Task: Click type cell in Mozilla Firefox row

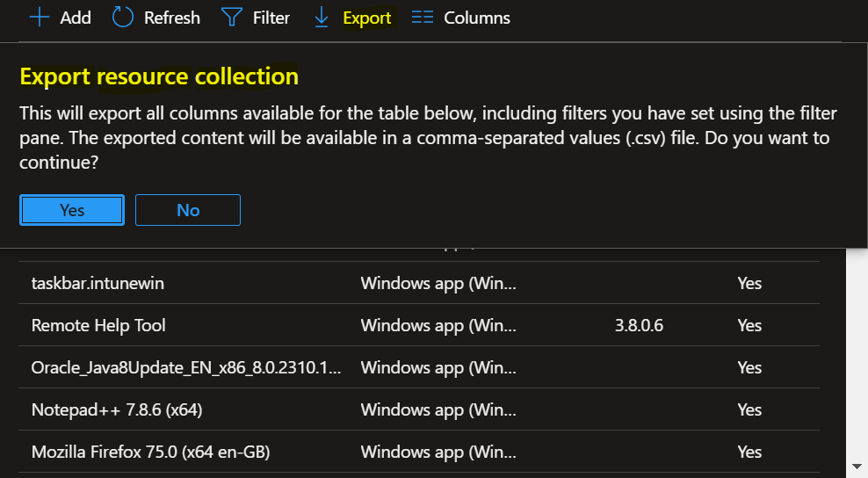Action: click(438, 452)
